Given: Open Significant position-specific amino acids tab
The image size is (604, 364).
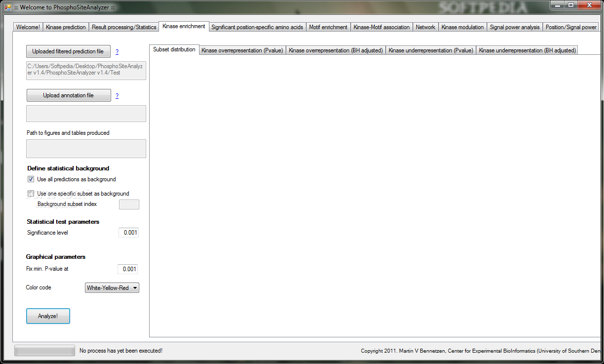Looking at the screenshot, I should pyautogui.click(x=257, y=27).
